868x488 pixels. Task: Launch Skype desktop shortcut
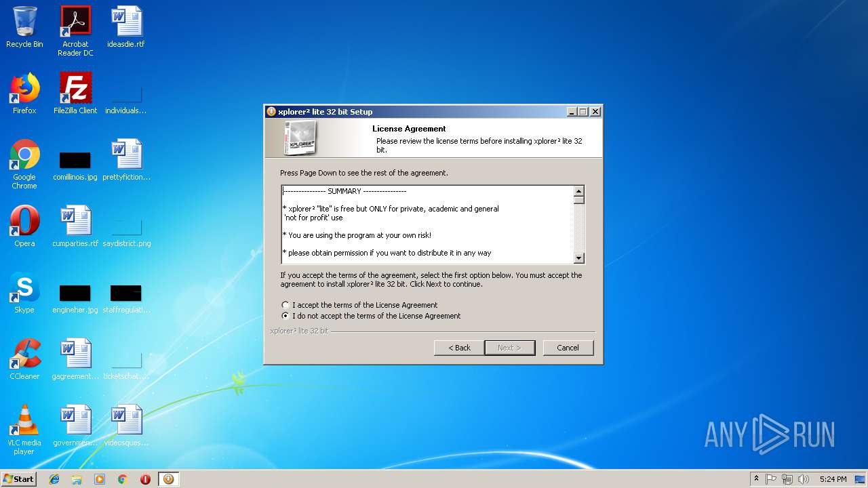pyautogui.click(x=24, y=293)
